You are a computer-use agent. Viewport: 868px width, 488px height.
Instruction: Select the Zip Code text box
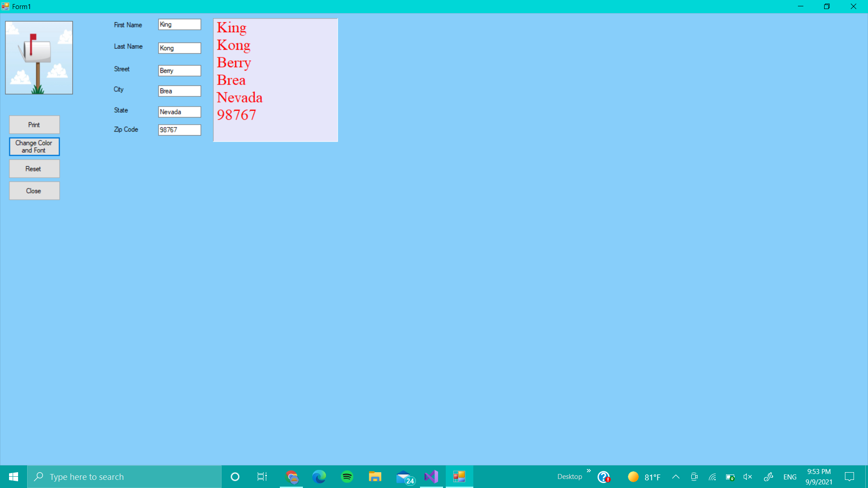click(x=179, y=130)
